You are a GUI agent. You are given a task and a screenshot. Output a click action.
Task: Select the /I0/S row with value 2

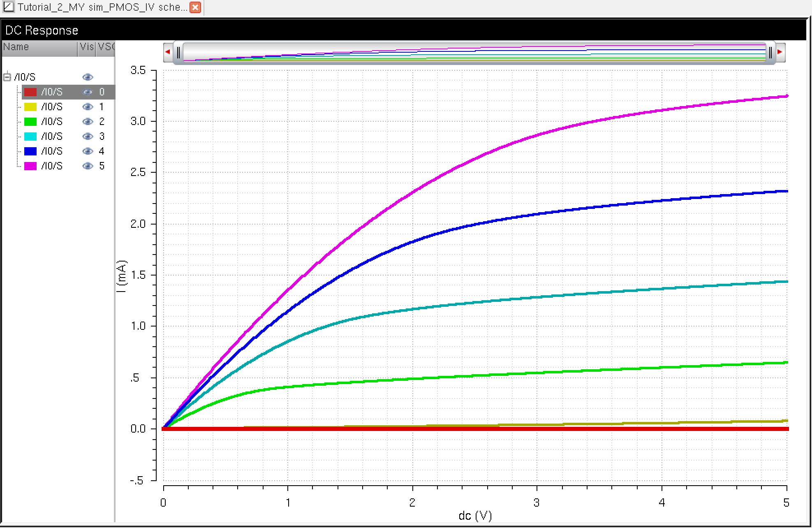tap(68, 122)
